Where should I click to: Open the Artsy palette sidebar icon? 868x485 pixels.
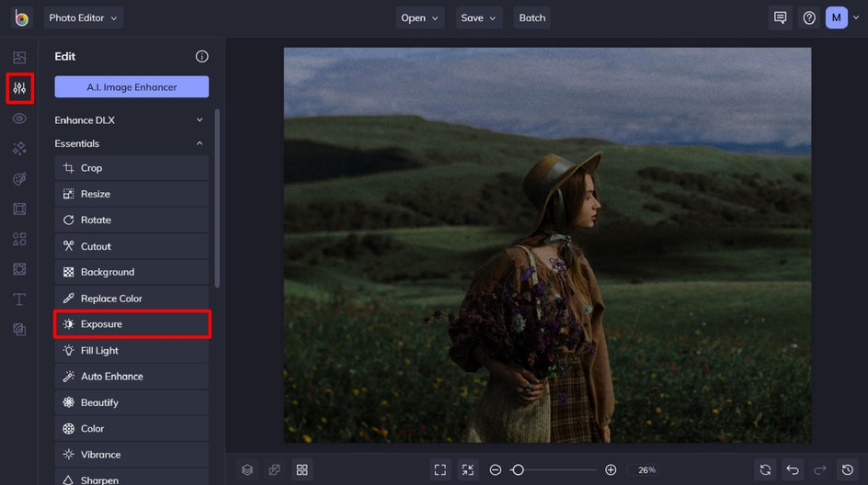19,178
